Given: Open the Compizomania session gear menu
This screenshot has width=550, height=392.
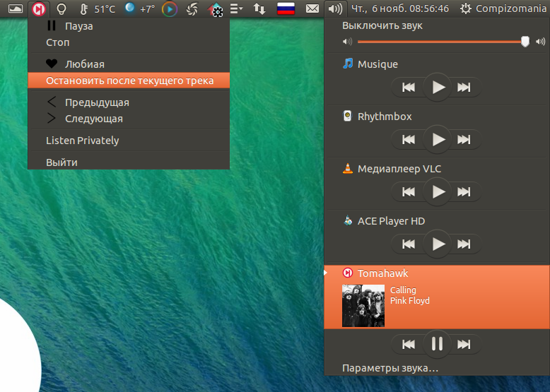Looking at the screenshot, I should point(503,8).
